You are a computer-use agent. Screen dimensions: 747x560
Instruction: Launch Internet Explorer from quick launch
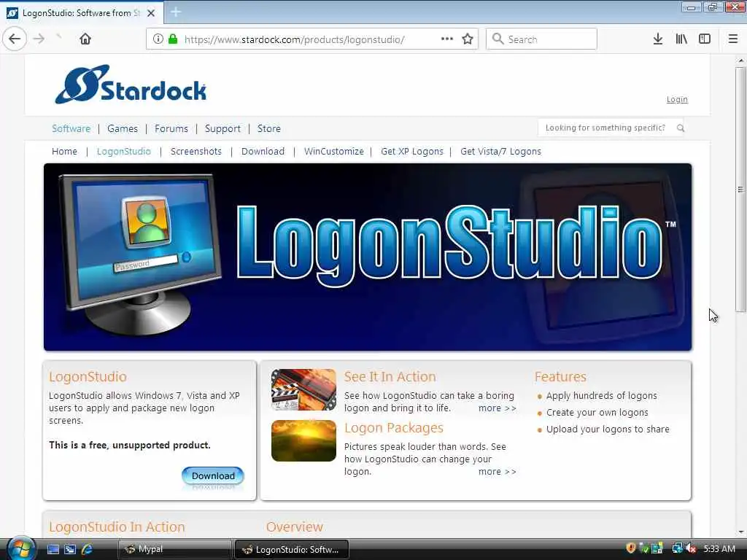point(88,550)
